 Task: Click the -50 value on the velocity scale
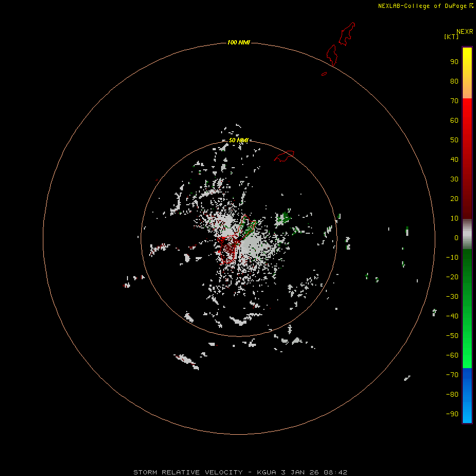click(452, 336)
